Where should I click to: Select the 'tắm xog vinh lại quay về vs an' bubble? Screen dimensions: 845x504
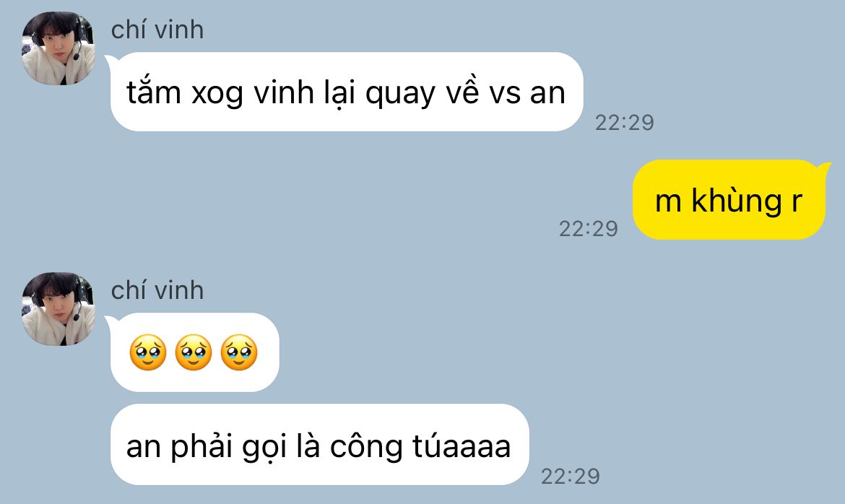tap(347, 92)
